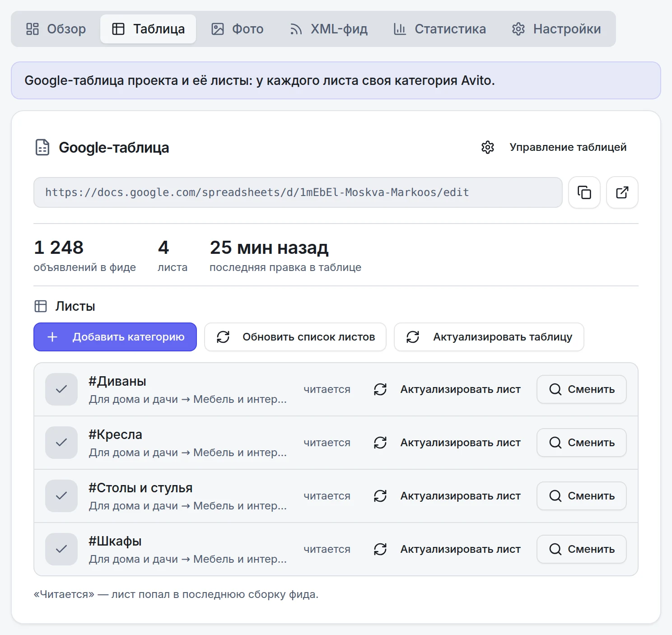
Task: Click Добавить категорию button
Action: 115,337
